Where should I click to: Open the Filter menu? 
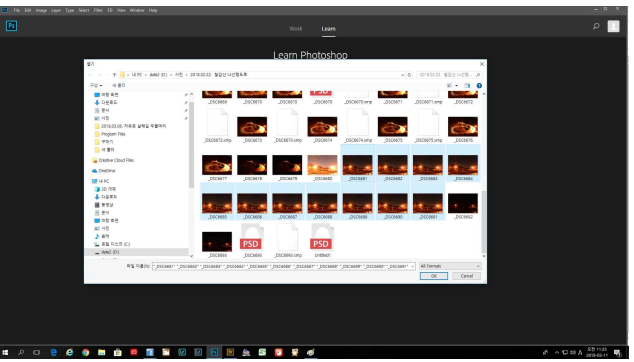tap(98, 11)
